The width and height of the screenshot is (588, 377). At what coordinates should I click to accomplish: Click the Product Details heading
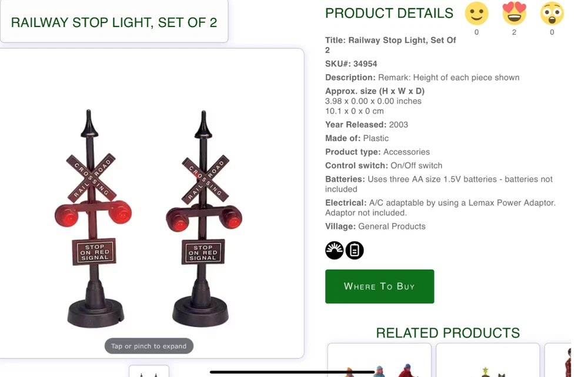click(389, 13)
